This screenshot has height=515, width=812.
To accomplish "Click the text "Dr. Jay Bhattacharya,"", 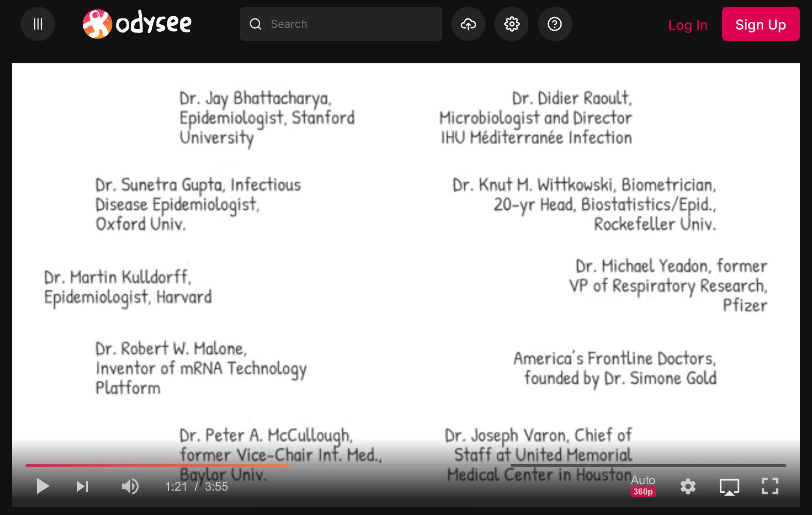I will (256, 99).
